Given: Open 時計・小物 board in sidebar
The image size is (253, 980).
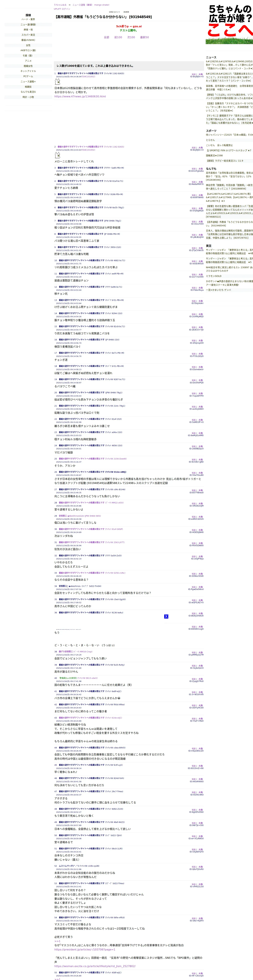Looking at the screenshot, I should [28, 97].
